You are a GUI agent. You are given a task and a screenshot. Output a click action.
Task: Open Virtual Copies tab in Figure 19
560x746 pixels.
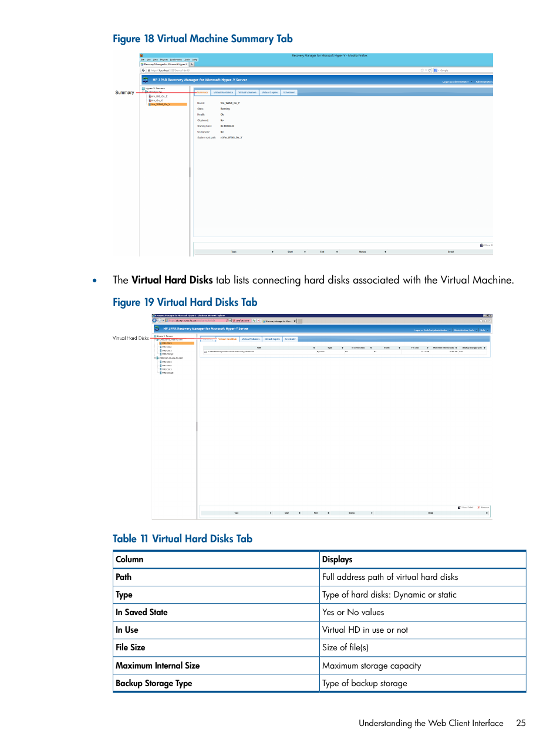272,339
